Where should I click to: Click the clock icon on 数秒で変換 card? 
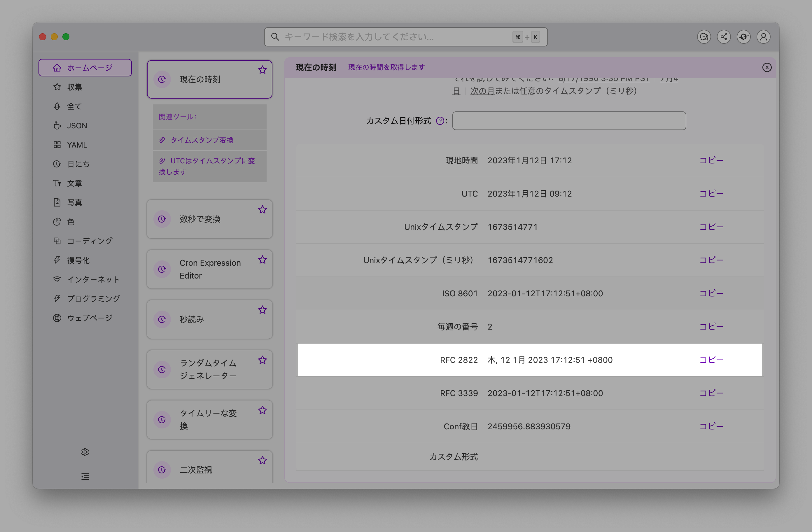(162, 219)
